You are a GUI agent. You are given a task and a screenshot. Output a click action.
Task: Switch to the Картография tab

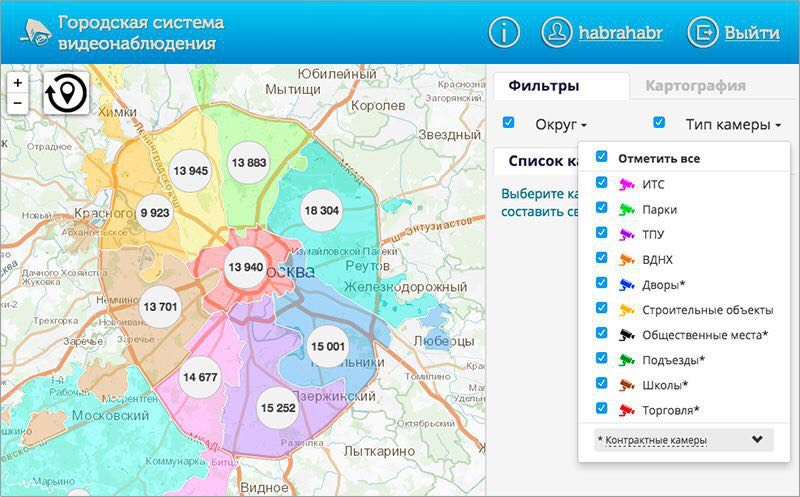pos(695,86)
